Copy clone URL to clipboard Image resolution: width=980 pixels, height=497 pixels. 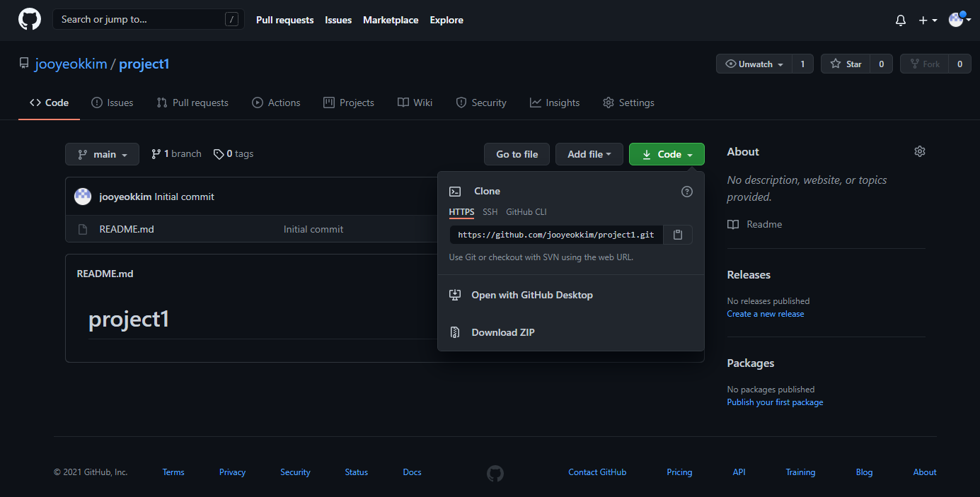678,235
